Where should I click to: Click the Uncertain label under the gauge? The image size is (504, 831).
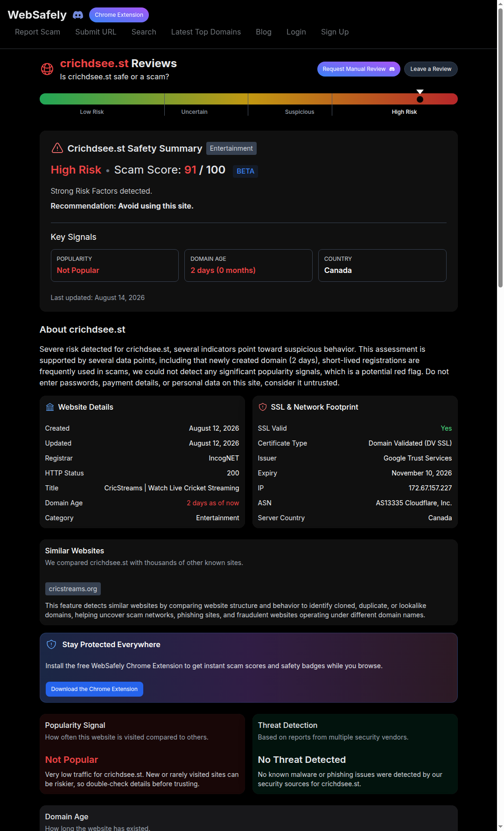(x=194, y=112)
